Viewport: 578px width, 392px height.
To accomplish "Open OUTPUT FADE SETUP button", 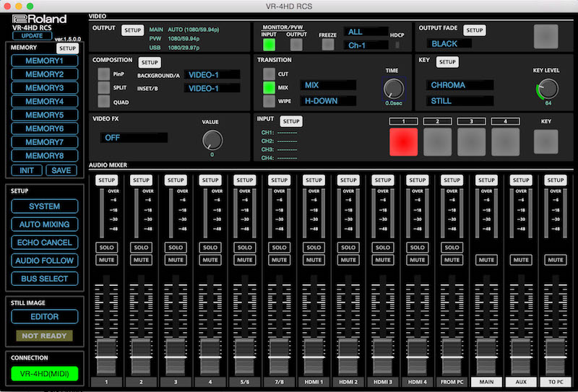I will tap(475, 30).
